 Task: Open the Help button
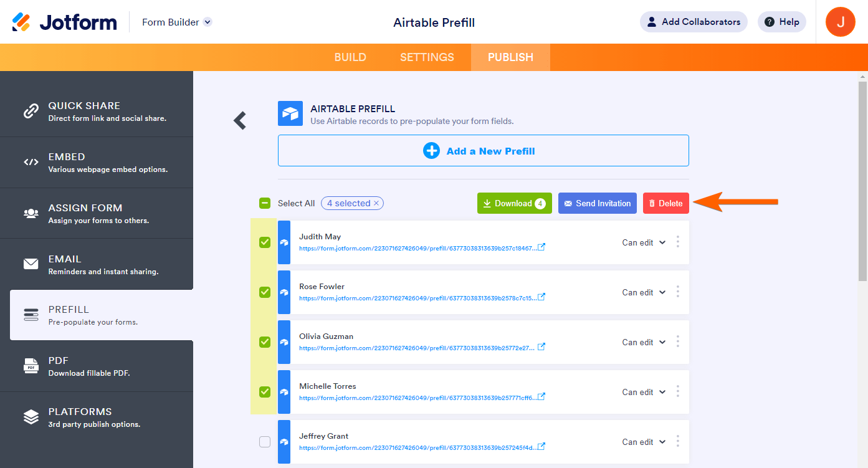point(782,22)
